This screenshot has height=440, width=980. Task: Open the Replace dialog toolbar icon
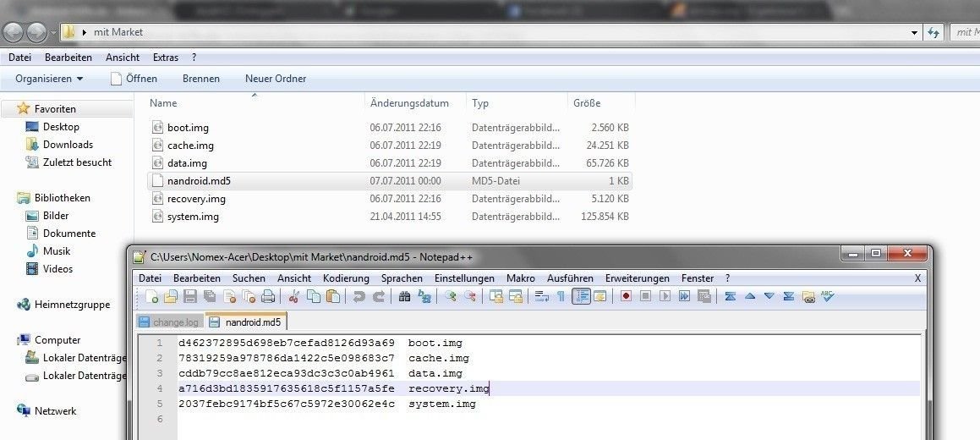[x=424, y=296]
